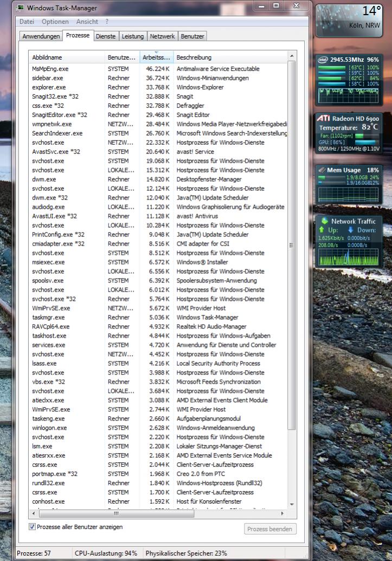Click the Prozess beenden button
392x561 pixels.
click(x=270, y=529)
